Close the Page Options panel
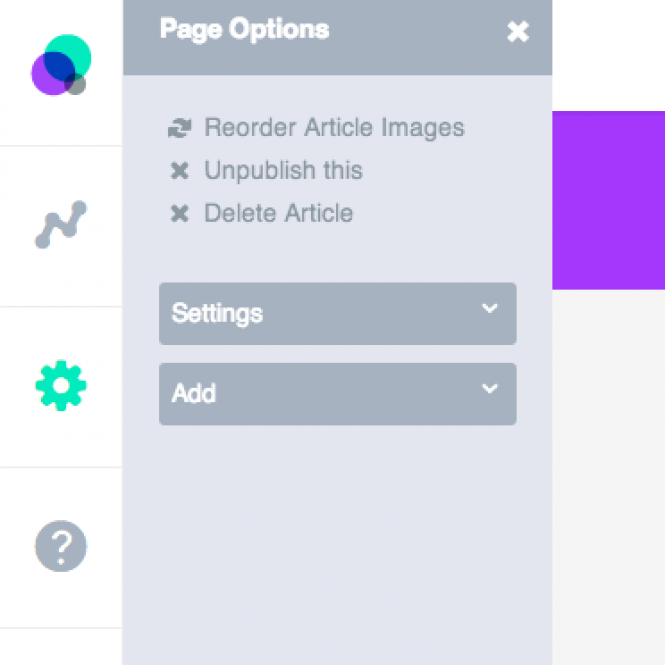This screenshot has width=665, height=665. (518, 32)
